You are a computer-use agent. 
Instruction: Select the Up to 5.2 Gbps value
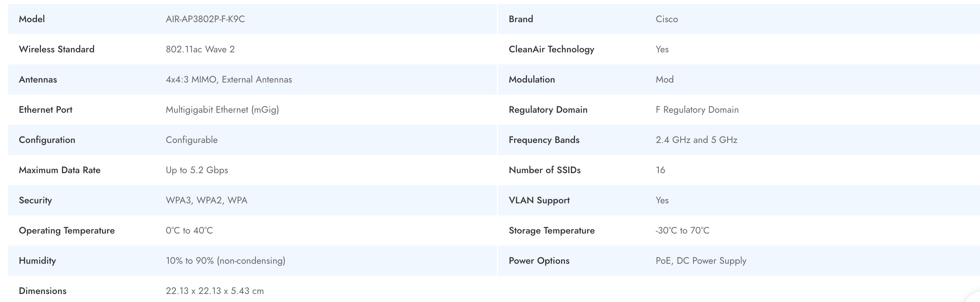(x=197, y=170)
